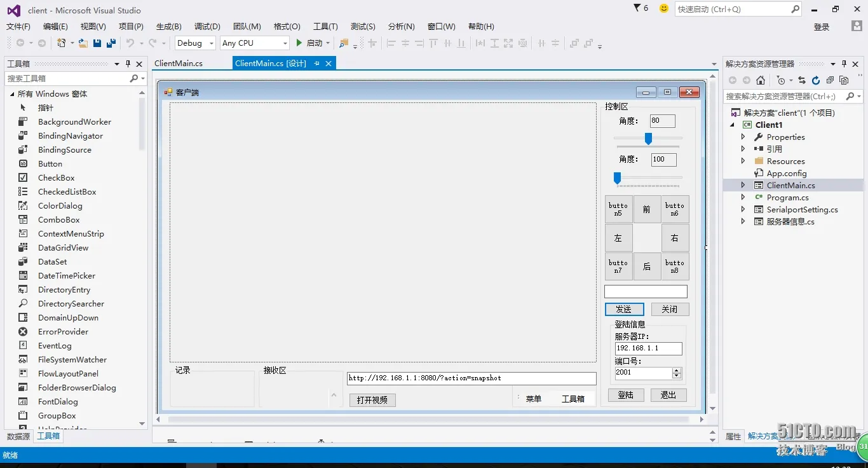Click the Undo arrow in toolbar

pos(130,43)
